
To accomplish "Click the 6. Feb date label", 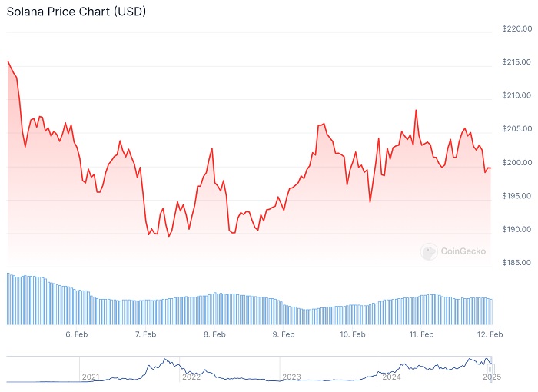I will click(77, 334).
